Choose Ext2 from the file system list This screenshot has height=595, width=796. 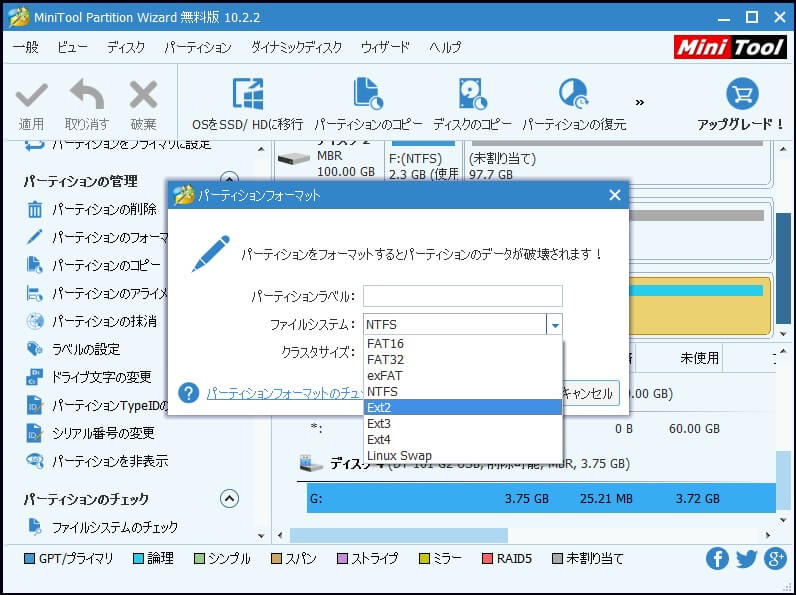[x=463, y=407]
